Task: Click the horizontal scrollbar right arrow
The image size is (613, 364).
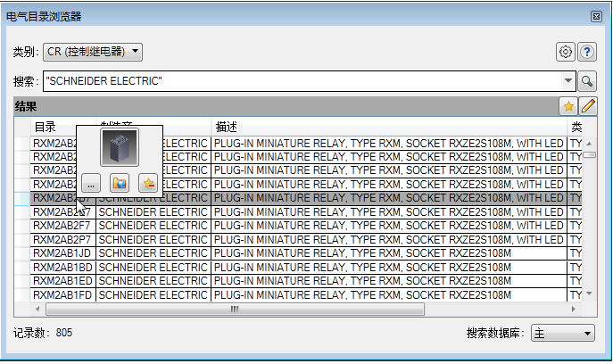Action: pos(573,310)
